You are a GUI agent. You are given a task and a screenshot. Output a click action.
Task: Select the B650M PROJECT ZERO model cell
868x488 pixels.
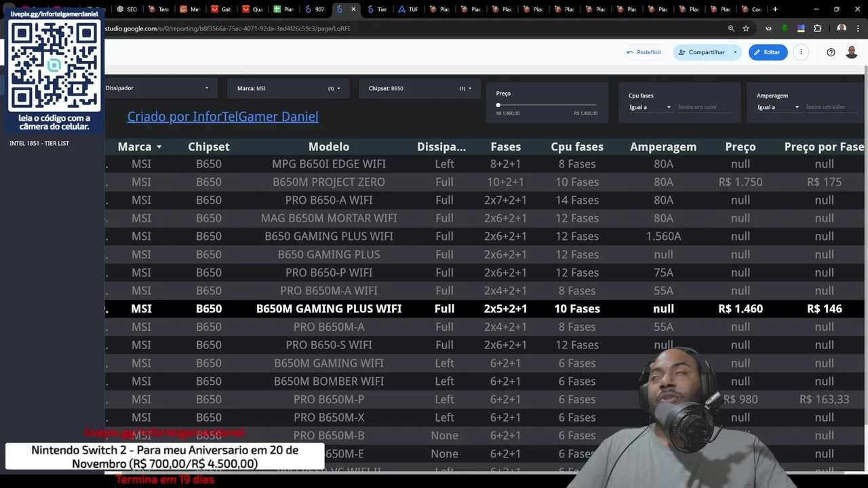[329, 182]
